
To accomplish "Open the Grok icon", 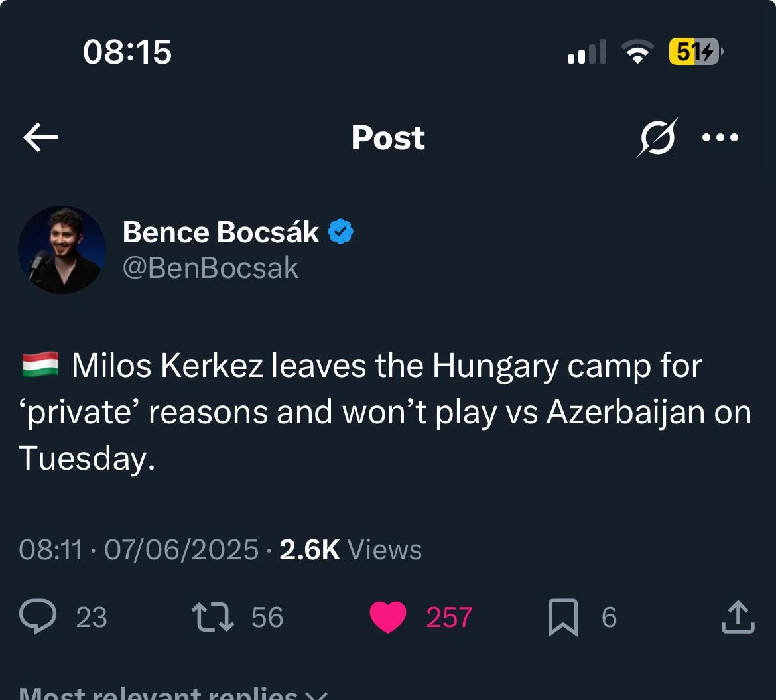I will [x=657, y=137].
